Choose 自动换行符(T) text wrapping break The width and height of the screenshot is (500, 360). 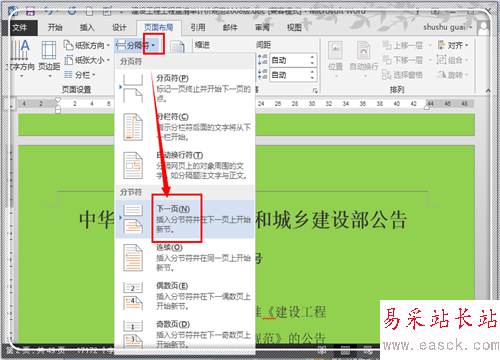185,165
